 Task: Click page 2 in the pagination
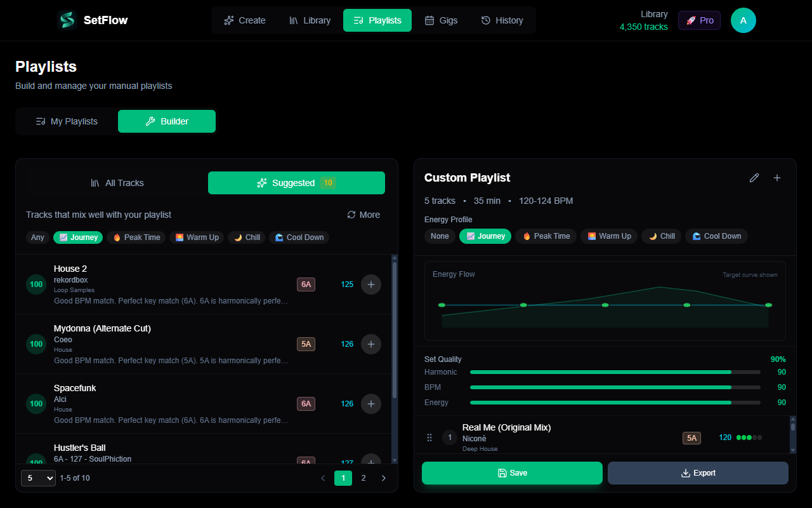click(363, 478)
